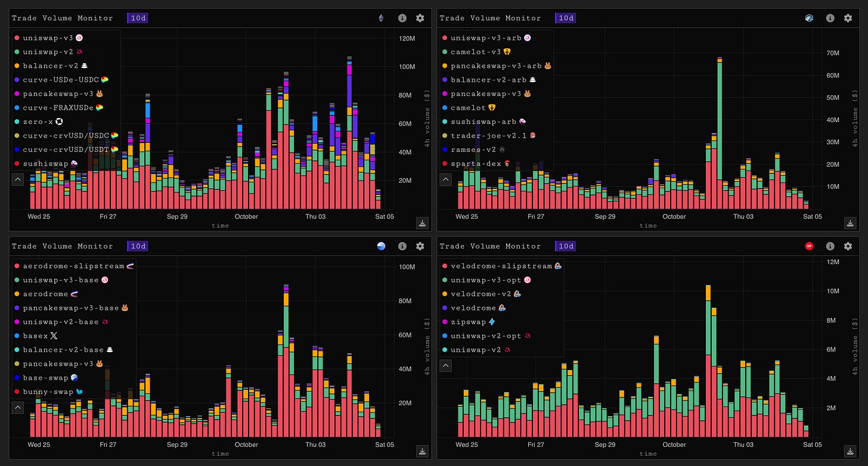Toggle curve-USDe-USDC series in legend
The width and height of the screenshot is (868, 466).
(x=61, y=79)
